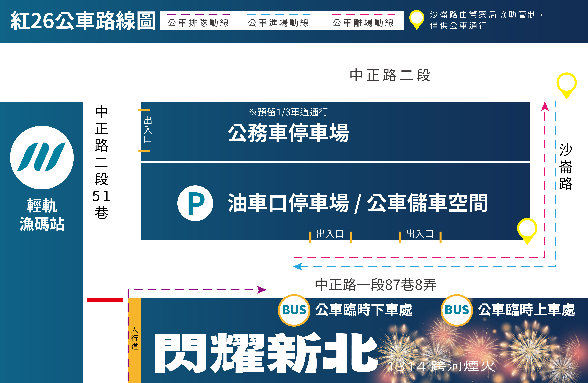Click the 公車排隊動線 legend label
Viewport: 588px width, 383px height.
198,23
